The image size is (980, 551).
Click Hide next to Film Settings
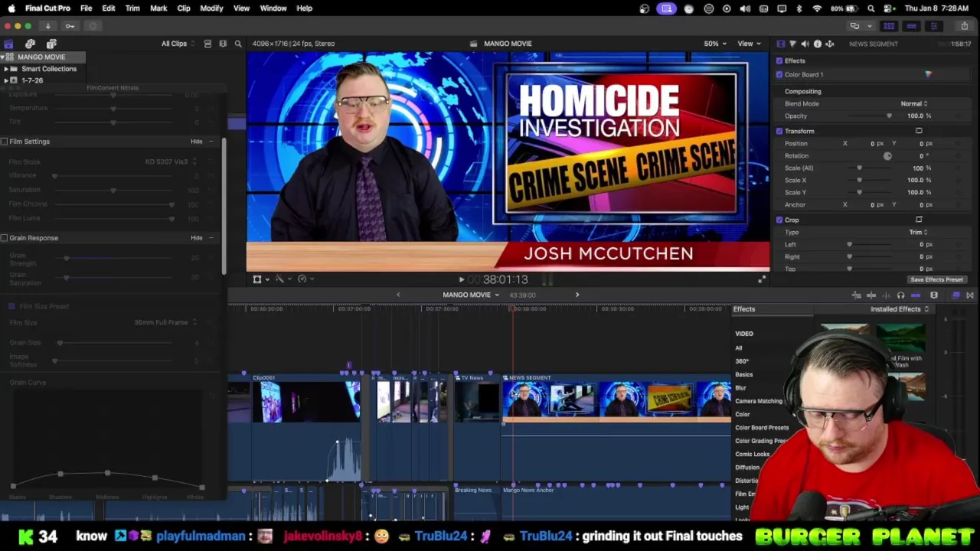197,142
